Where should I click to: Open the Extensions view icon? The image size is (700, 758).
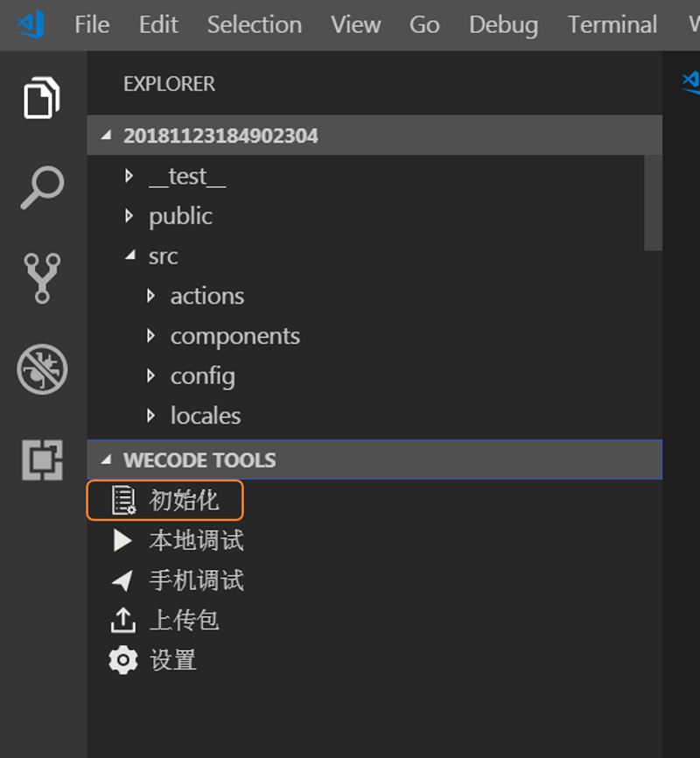42,459
